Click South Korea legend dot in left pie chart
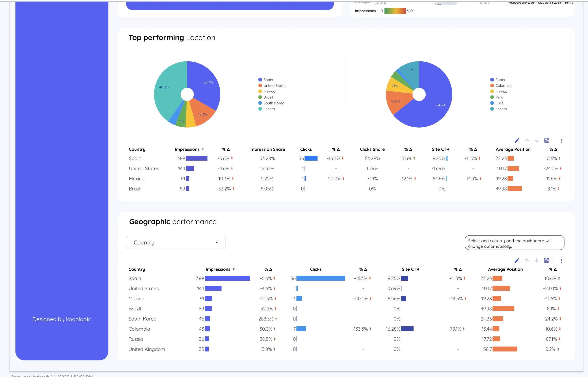The width and height of the screenshot is (588, 377). click(260, 103)
